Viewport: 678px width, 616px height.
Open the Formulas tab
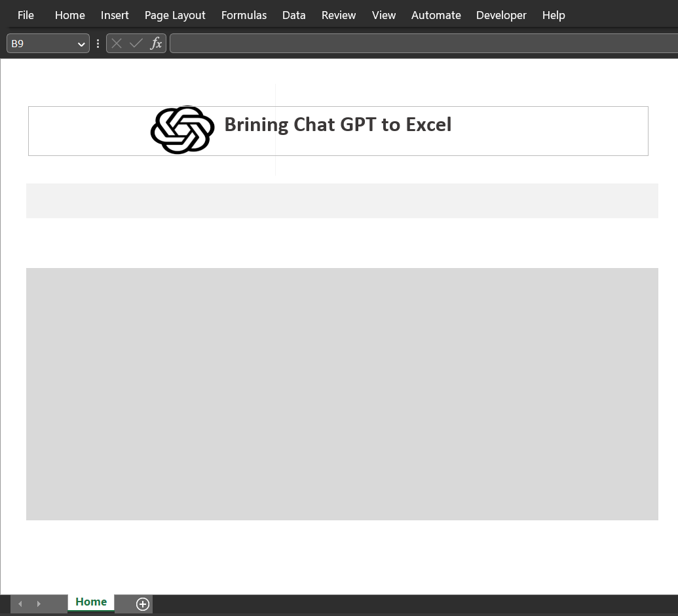[244, 15]
